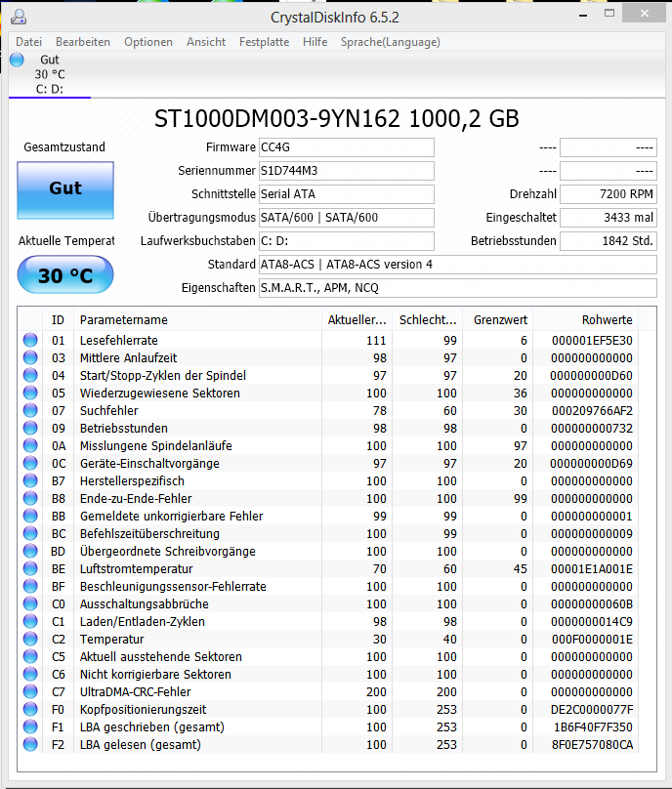Screen dimensions: 672x789
Task: Click status icon for UltraDMA-CRC-Fehler row
Action: coord(30,692)
